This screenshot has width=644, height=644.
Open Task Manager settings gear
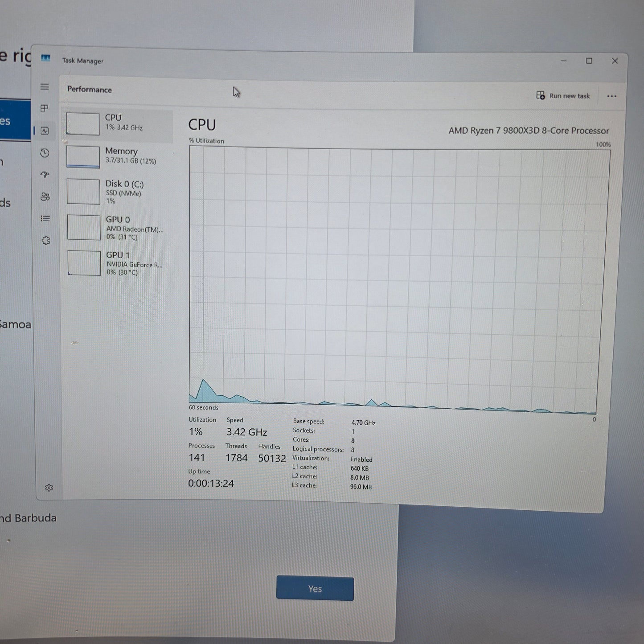[49, 488]
